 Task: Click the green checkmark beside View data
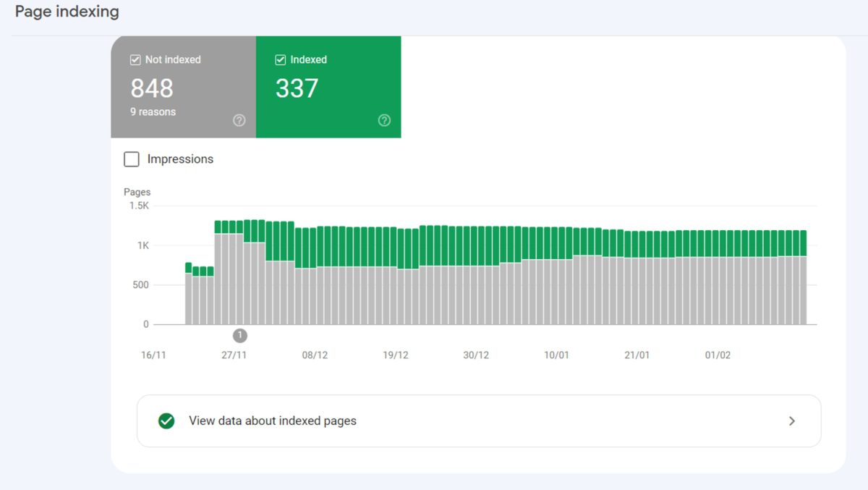pos(166,421)
